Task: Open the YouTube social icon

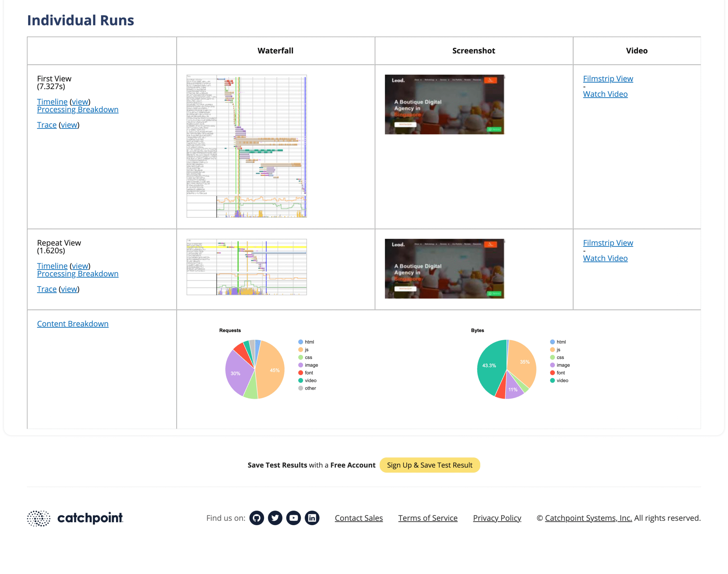Action: point(293,518)
